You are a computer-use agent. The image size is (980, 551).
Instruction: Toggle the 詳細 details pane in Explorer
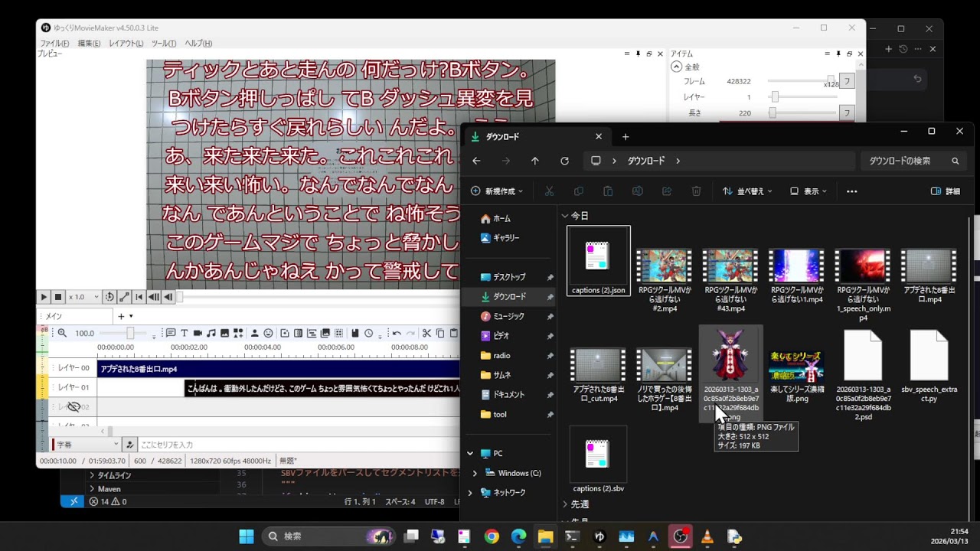(946, 191)
